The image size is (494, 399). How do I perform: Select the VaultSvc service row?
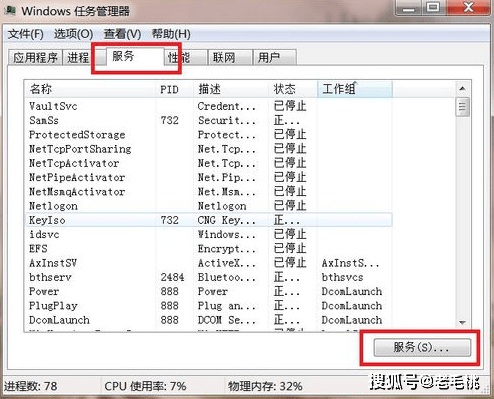click(209, 106)
